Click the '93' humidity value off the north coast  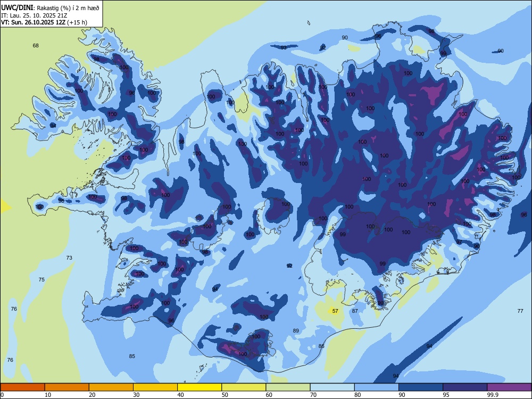[284, 47]
